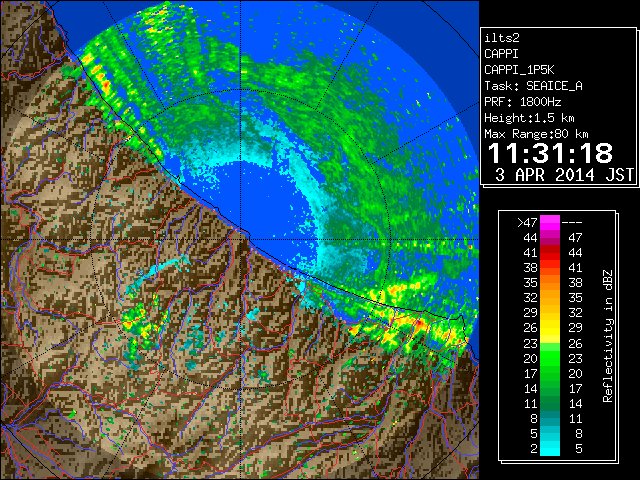
Task: Click the bright green 20–23 dBZ swatch
Action: point(550,358)
